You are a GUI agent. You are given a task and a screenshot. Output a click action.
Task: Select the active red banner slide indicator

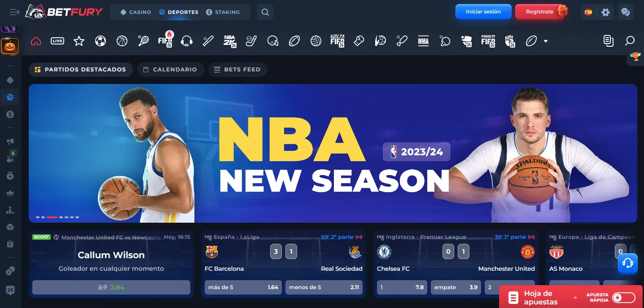pyautogui.click(x=52, y=217)
